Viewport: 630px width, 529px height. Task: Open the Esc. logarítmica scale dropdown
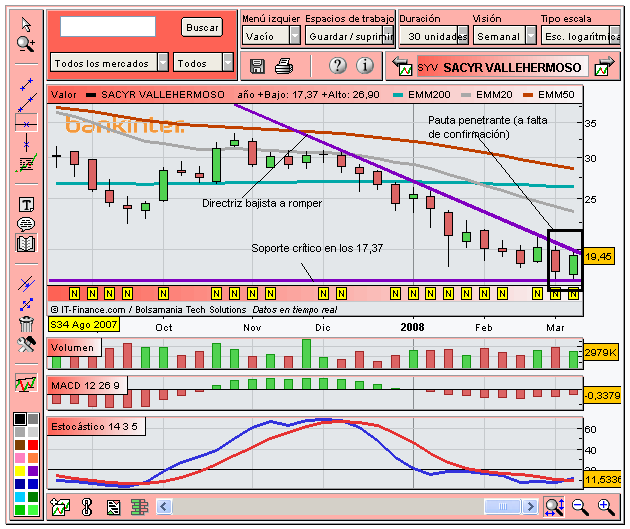(x=581, y=36)
